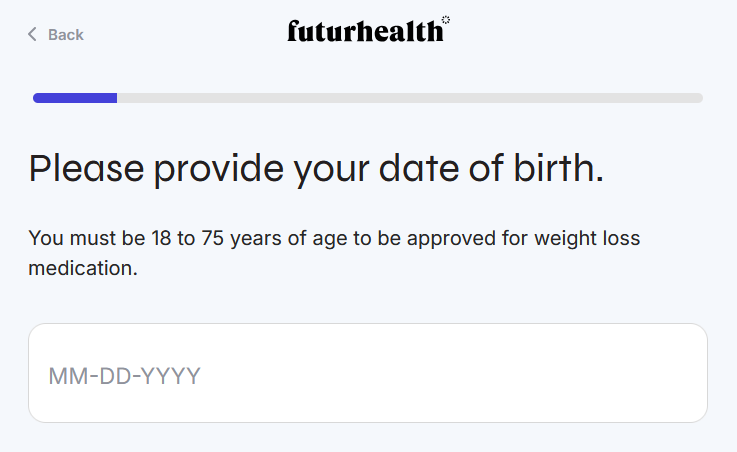Click the sparkle symbol beside the futurhealth logo
This screenshot has width=737, height=452.
click(446, 19)
